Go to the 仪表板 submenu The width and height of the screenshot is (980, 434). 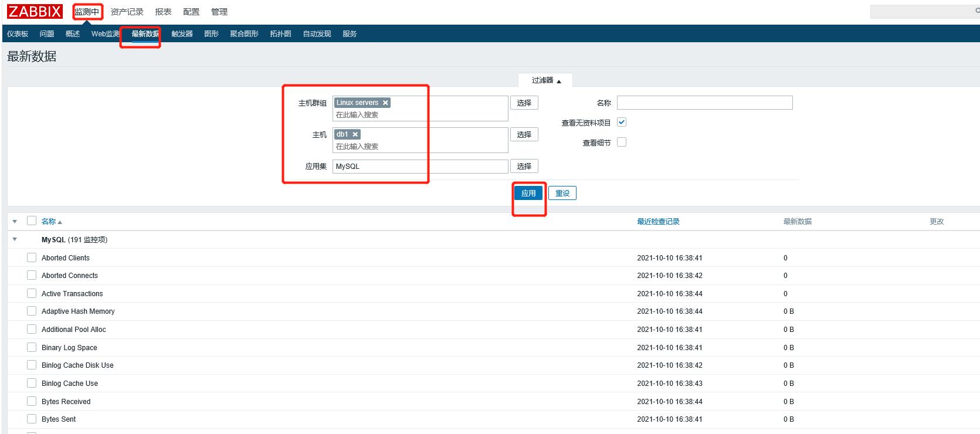click(18, 34)
